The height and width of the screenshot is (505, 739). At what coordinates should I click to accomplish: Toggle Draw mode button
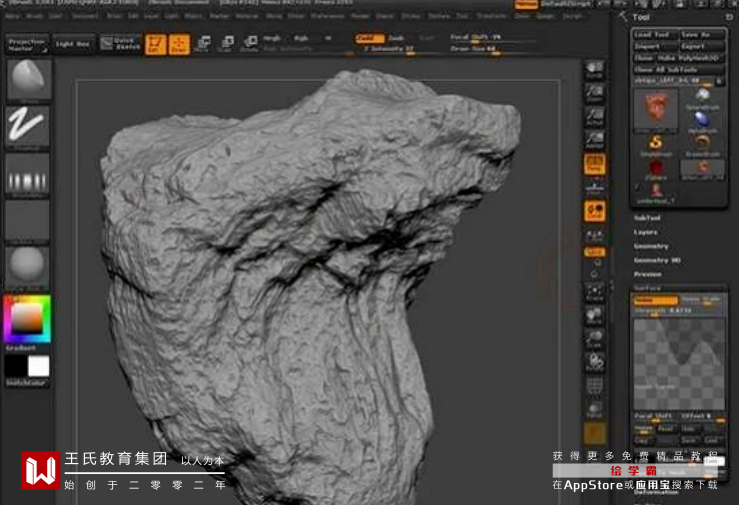click(179, 44)
